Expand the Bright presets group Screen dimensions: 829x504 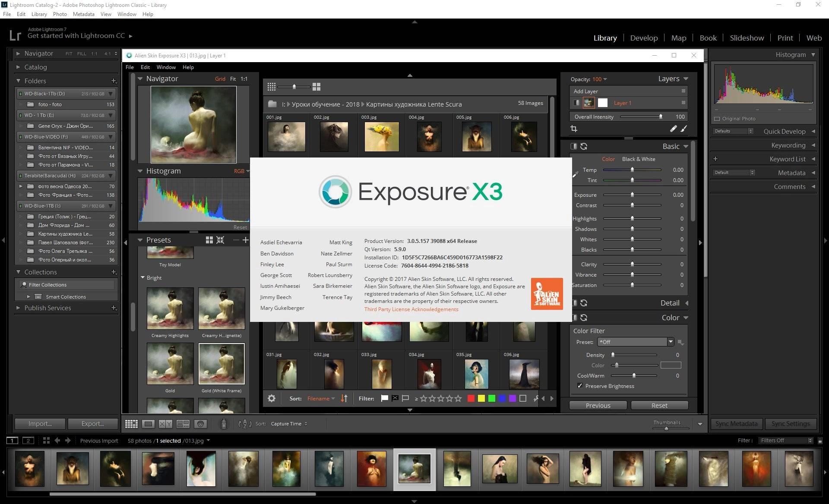coord(143,277)
